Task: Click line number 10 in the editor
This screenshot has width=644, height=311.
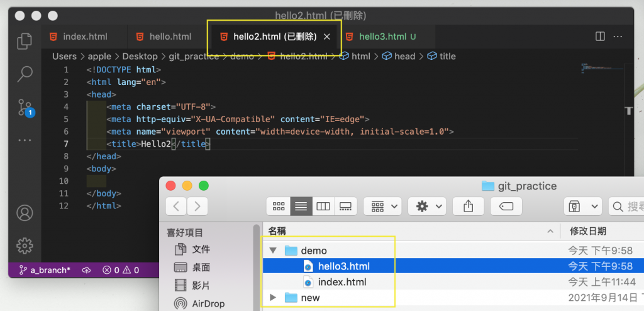Action: (64, 181)
